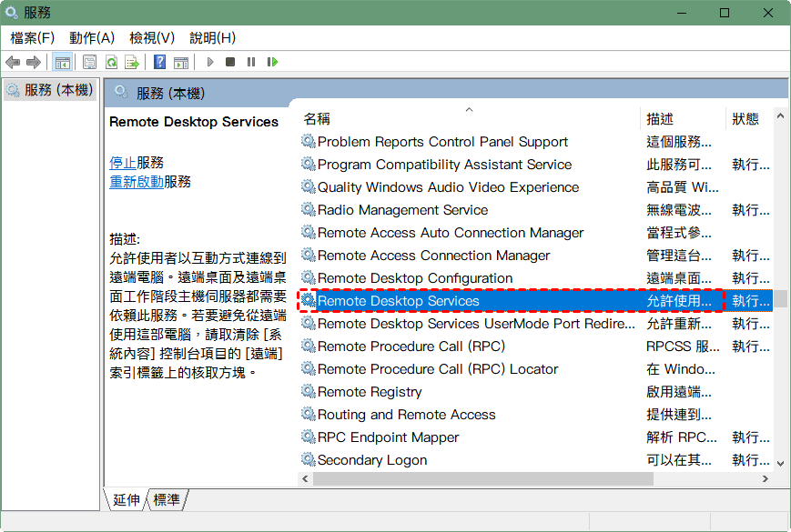791x532 pixels.
Task: Click gear icon beside Program Compatibility Assistant Service
Action: [x=309, y=164]
